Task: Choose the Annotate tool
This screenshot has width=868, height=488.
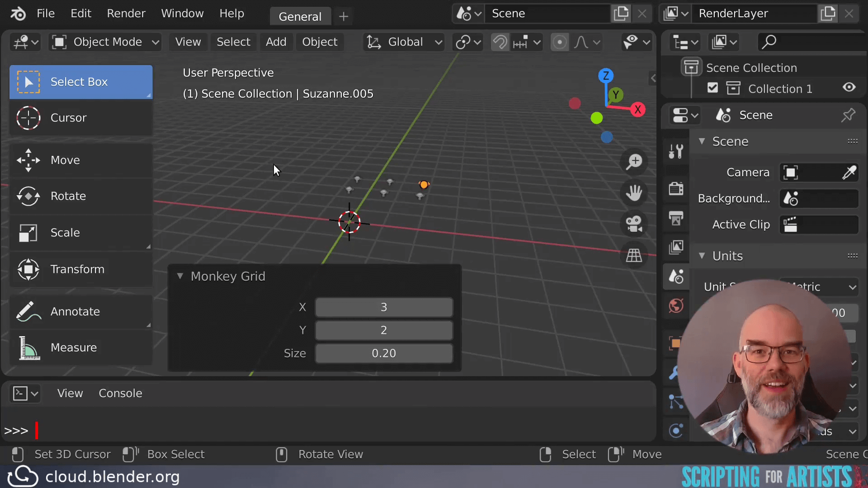Action: tap(81, 312)
